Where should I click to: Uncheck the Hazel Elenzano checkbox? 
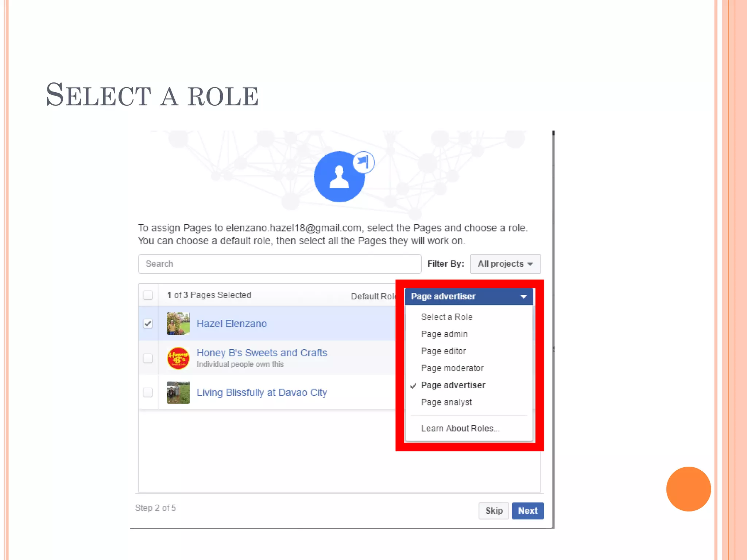(x=148, y=323)
